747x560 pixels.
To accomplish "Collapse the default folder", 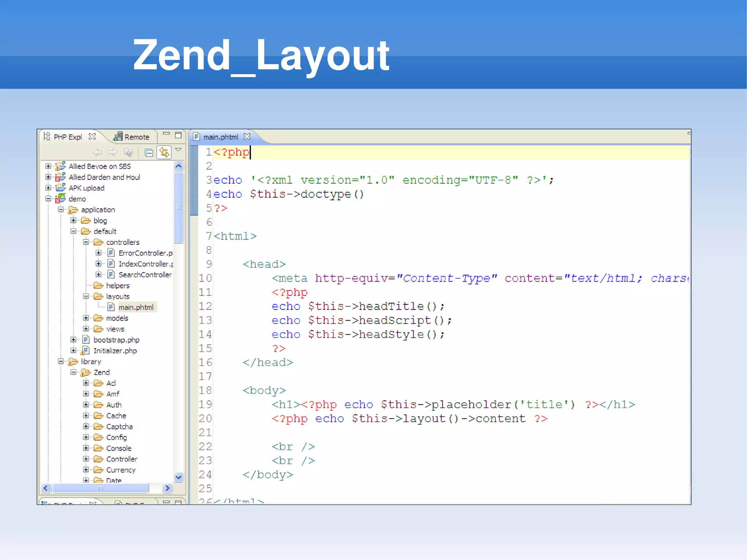I will click(x=73, y=231).
